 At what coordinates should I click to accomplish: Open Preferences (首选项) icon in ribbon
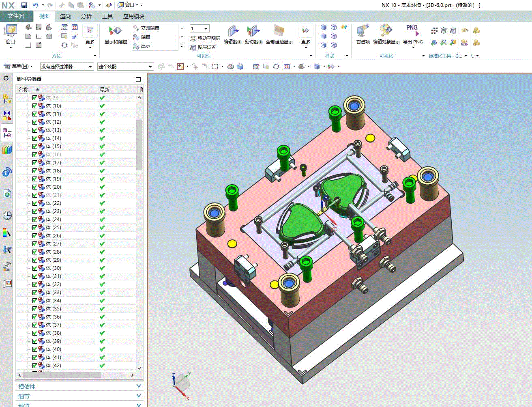tap(363, 32)
